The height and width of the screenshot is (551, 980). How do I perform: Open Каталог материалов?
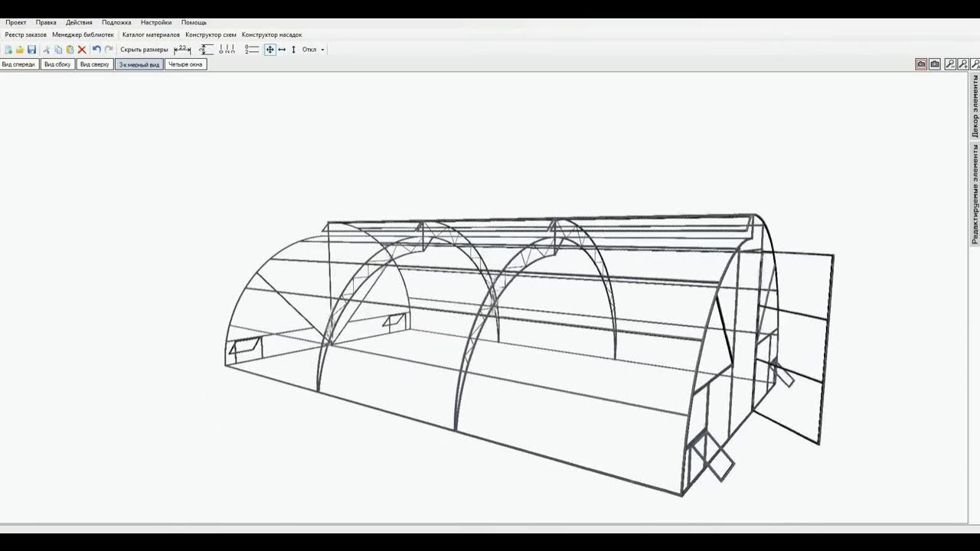(151, 34)
